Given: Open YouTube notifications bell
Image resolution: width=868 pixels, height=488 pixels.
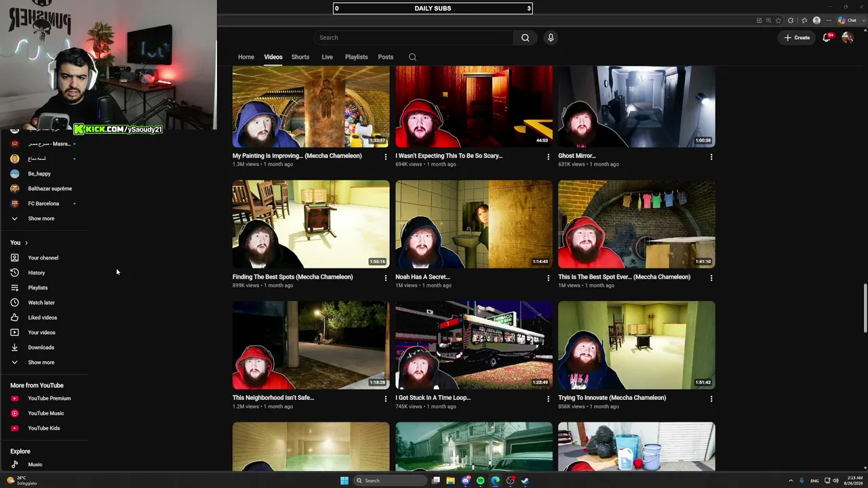Looking at the screenshot, I should coord(827,38).
